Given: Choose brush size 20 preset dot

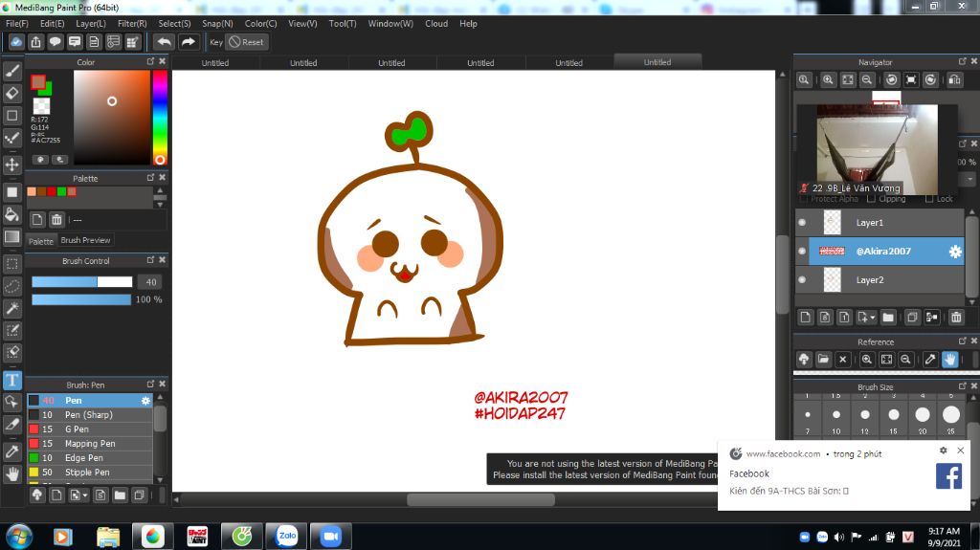Looking at the screenshot, I should pyautogui.click(x=923, y=414).
